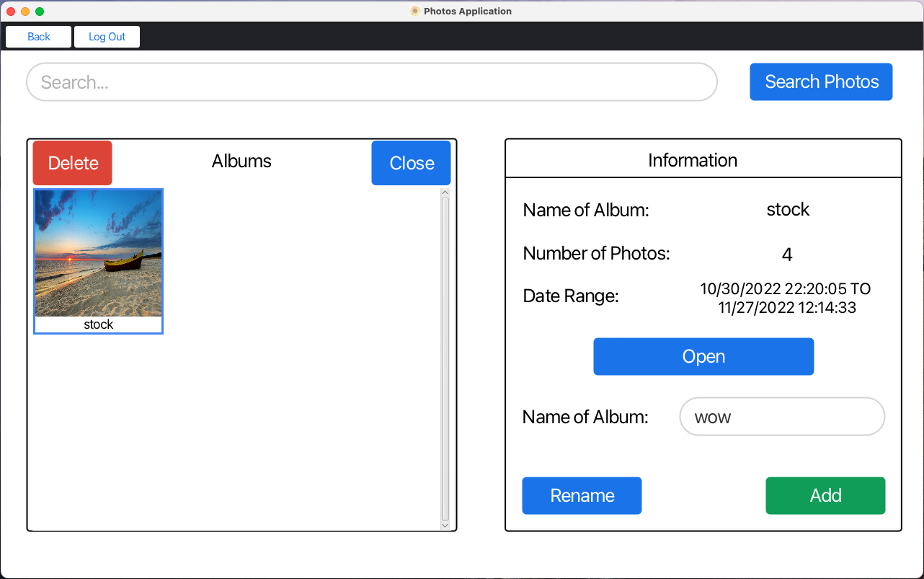The width and height of the screenshot is (924, 579).
Task: Open the stock album
Action: click(703, 356)
